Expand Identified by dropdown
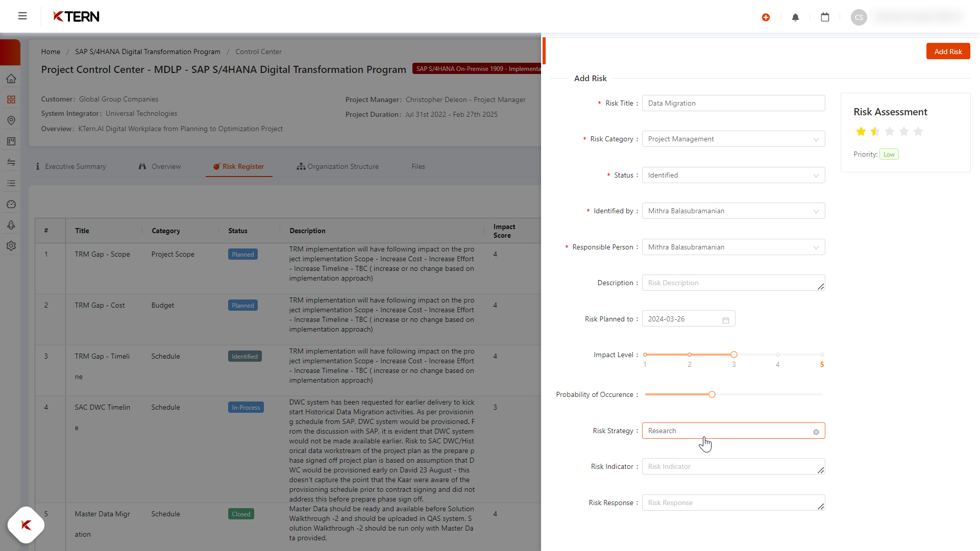Screen dimensions: 980x551 tap(733, 211)
